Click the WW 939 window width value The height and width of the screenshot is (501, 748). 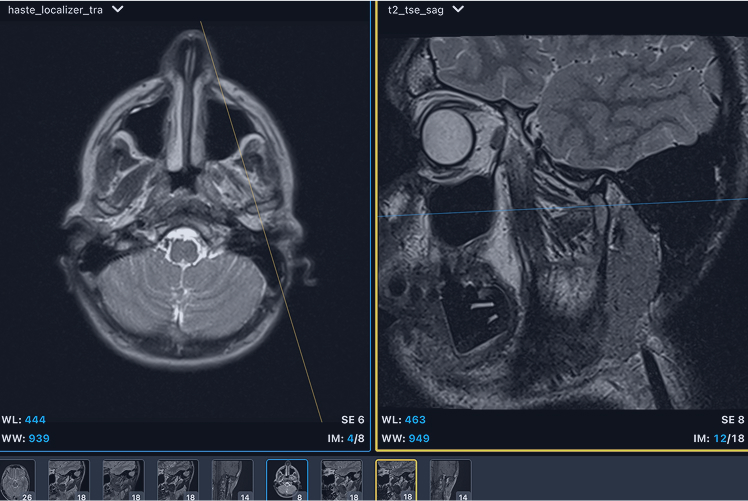[x=39, y=438]
